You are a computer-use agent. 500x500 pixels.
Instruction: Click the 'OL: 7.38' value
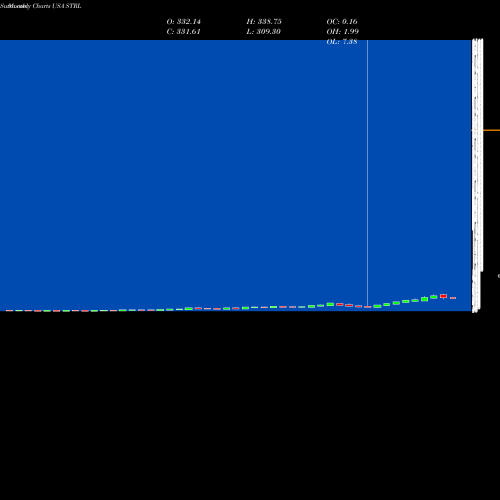[x=342, y=42]
